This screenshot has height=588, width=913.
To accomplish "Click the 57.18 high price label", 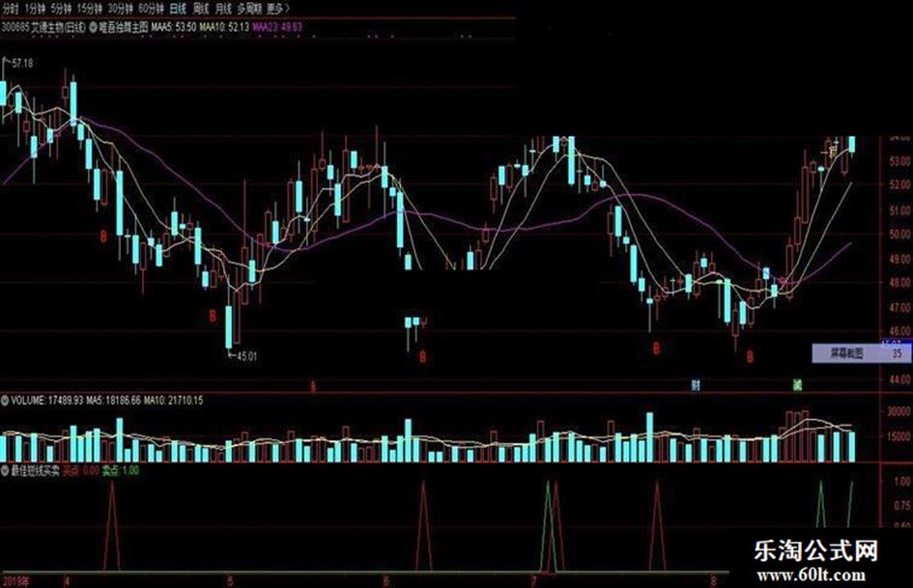I will click(22, 64).
